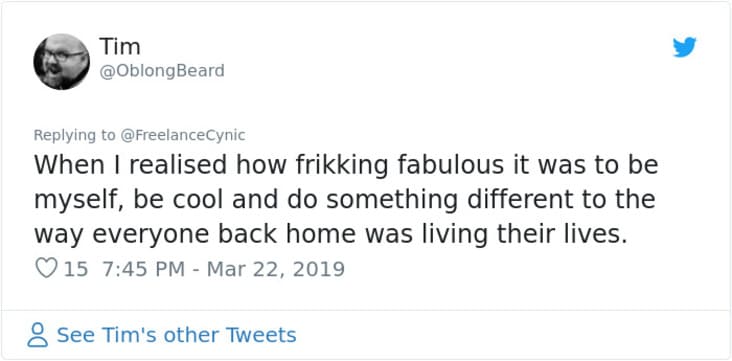Click the person icon beside See Tim's other Tweets

(x=37, y=335)
